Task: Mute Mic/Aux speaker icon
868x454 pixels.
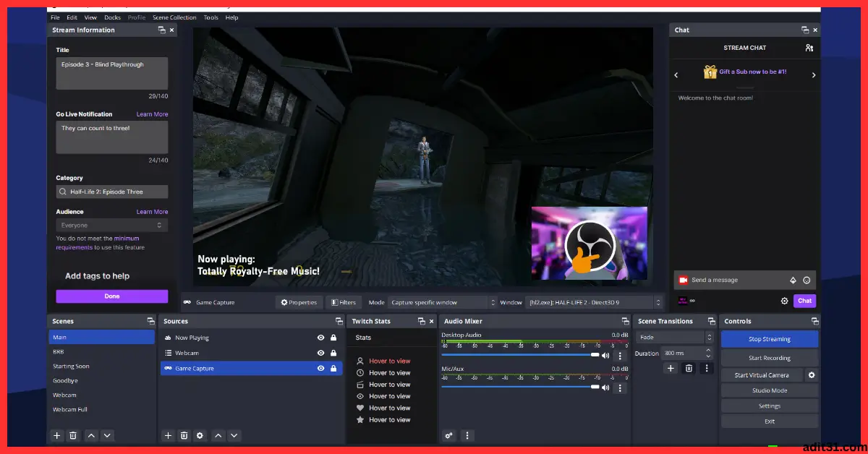Action: click(605, 387)
